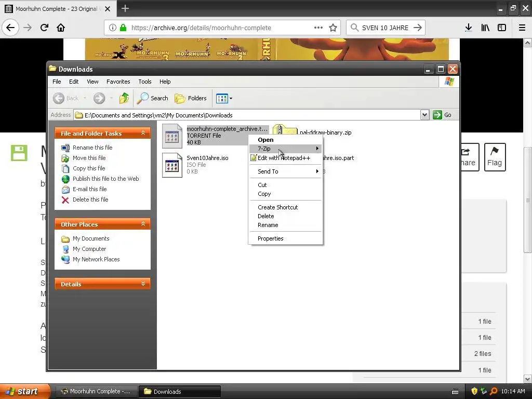532x399 pixels.
Task: Click Publish this file to the Web
Action: [100, 179]
